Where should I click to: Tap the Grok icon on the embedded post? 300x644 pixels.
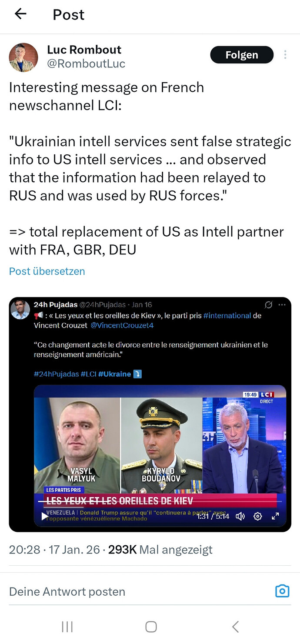tap(269, 305)
